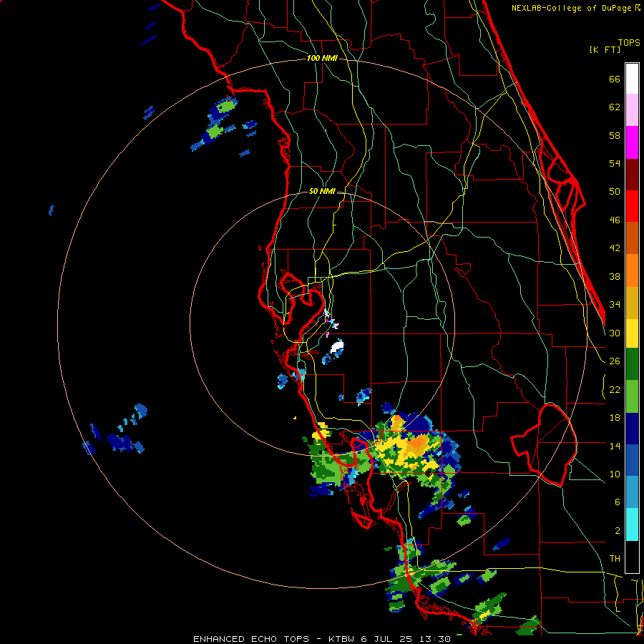644x644 pixels.
Task: Select the 26 legend value
Action: [615, 361]
